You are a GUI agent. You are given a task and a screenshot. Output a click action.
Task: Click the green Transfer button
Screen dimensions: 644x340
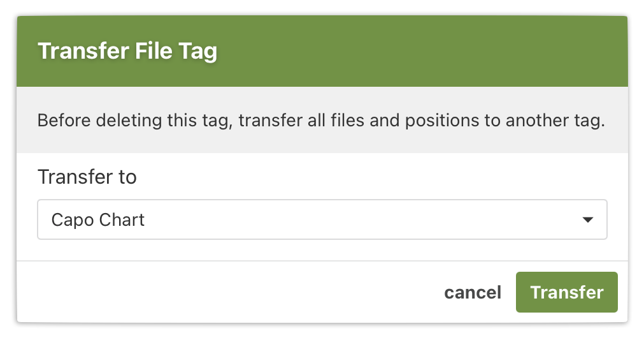566,292
